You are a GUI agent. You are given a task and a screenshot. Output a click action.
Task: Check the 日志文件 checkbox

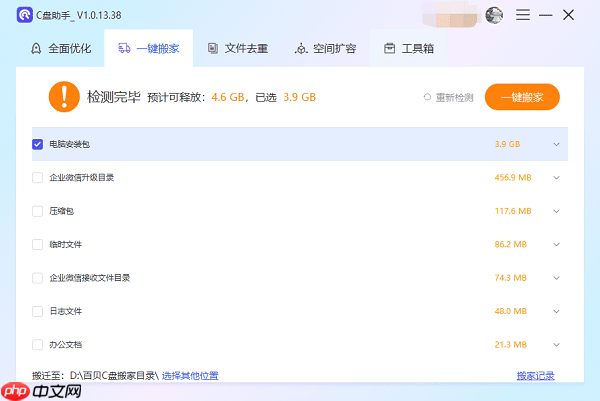pos(38,311)
